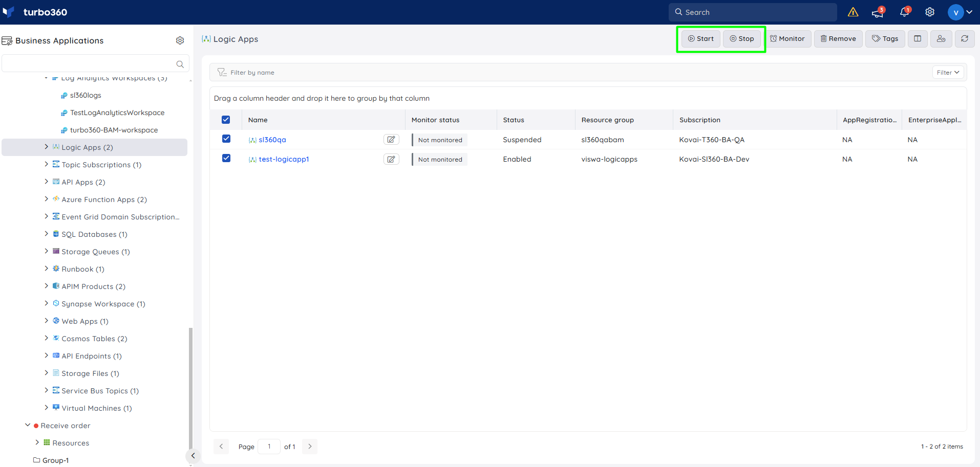Image resolution: width=980 pixels, height=467 pixels.
Task: Click the Virtual Machines icon in tree
Action: (56, 408)
